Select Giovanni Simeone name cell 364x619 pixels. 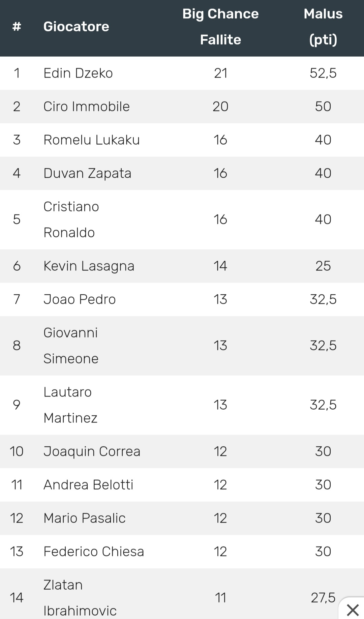[71, 346]
